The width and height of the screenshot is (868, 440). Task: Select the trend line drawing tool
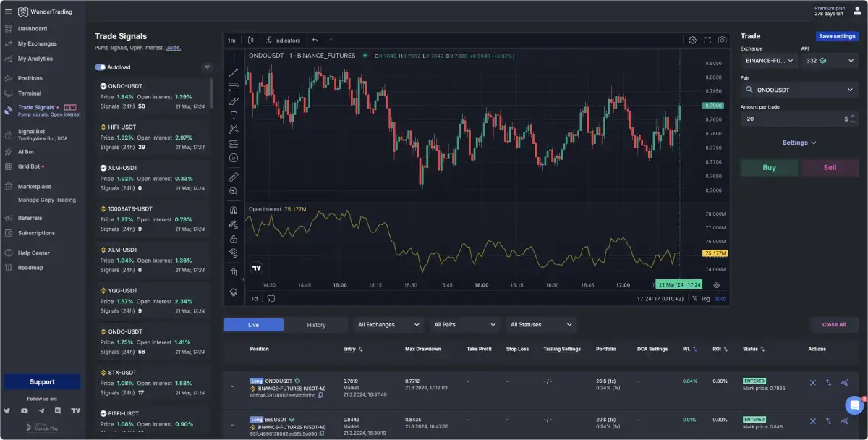point(234,72)
